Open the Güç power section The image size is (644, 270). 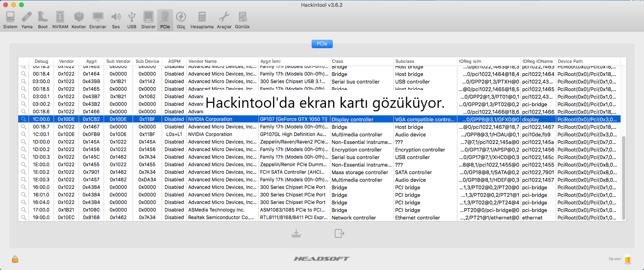tap(181, 20)
